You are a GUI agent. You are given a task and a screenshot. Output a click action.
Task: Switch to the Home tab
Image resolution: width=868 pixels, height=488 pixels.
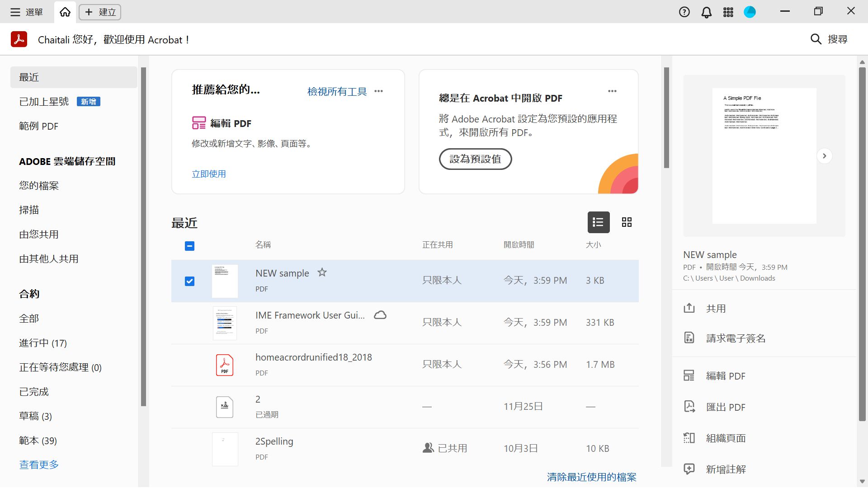tap(64, 12)
